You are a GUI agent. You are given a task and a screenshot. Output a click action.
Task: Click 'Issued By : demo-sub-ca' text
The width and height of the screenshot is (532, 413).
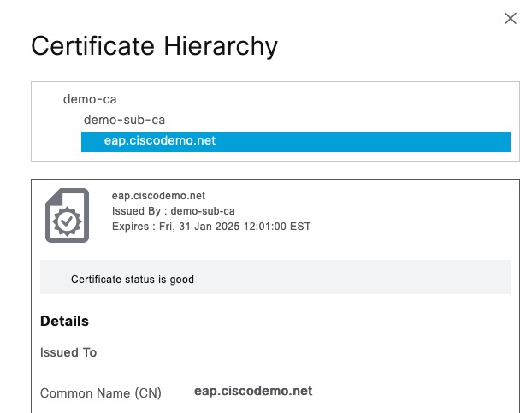(174, 211)
